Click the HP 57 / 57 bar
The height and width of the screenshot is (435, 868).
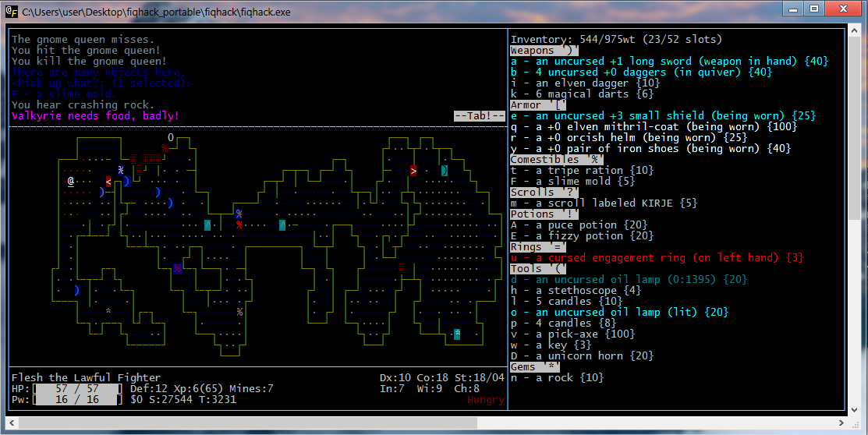[77, 388]
